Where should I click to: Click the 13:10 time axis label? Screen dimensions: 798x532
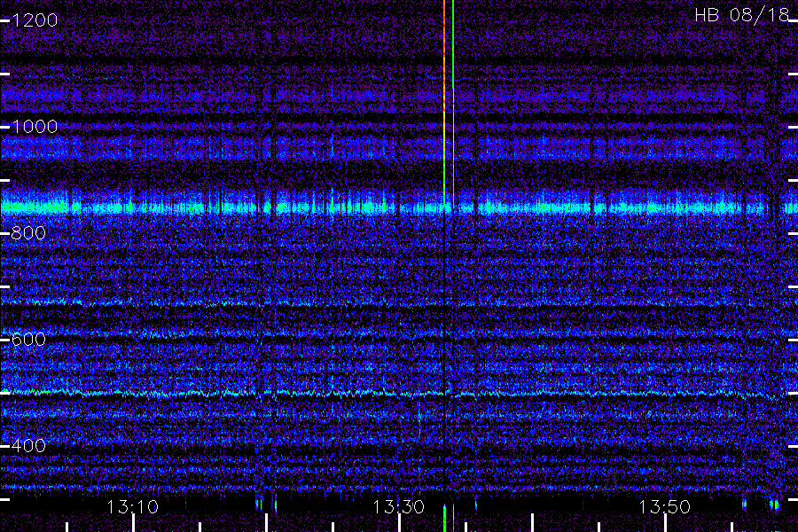[133, 507]
